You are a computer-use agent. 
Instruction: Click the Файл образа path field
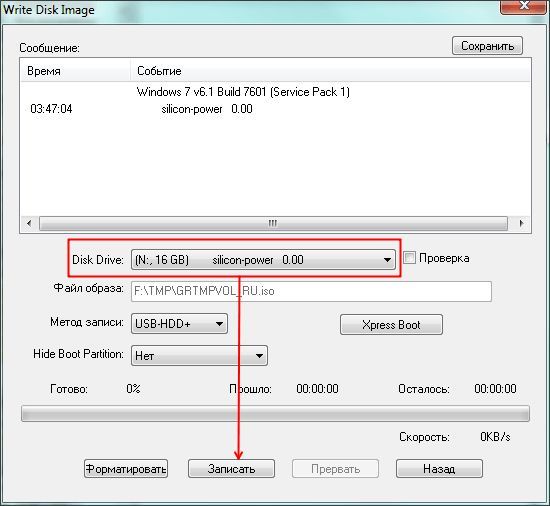click(x=311, y=291)
